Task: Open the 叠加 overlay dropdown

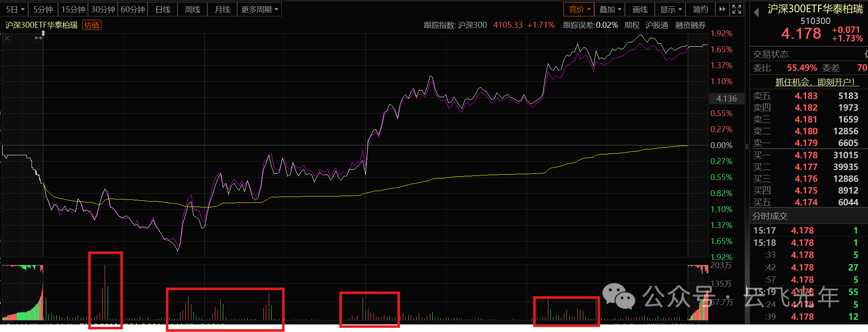Action: 610,9
